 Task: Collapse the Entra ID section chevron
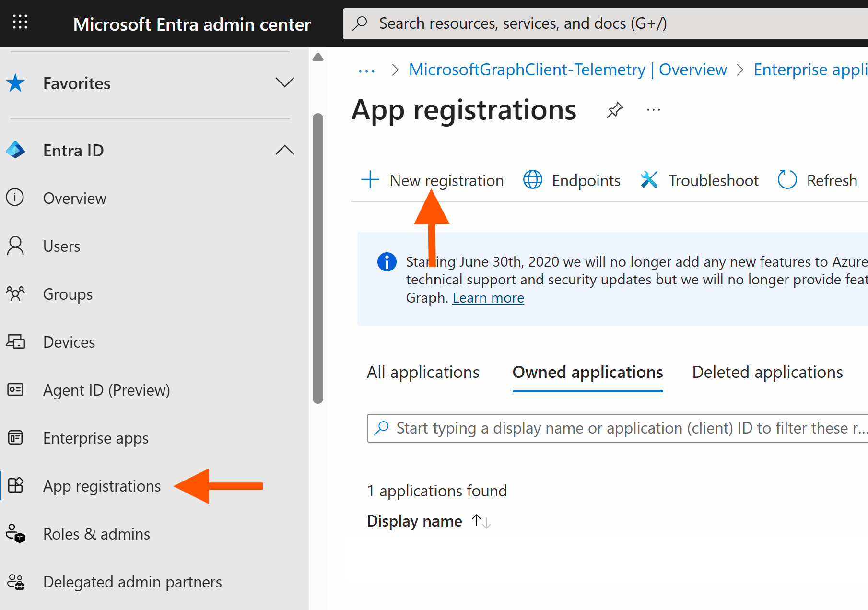click(x=284, y=150)
